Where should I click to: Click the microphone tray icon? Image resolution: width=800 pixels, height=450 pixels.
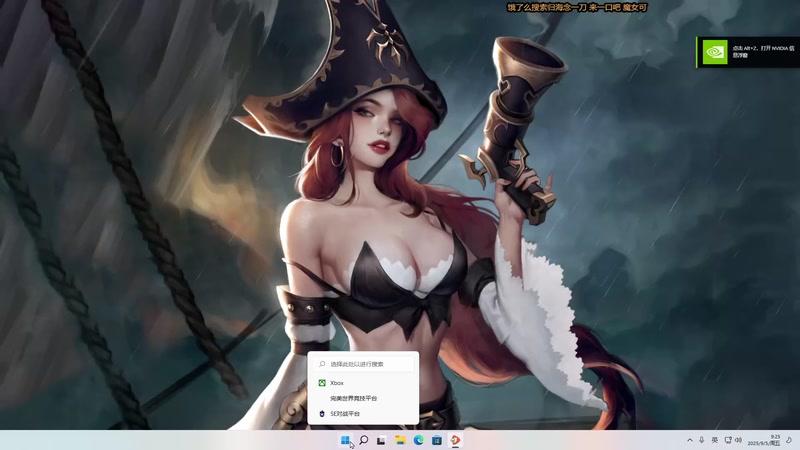click(702, 440)
